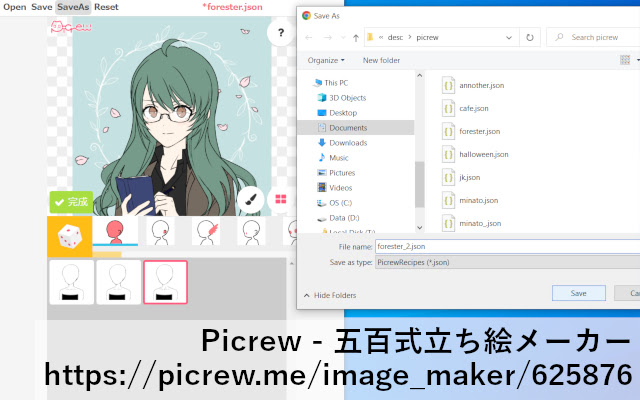Click the tree scroll up arrow
The image size is (640, 400).
[x=420, y=76]
